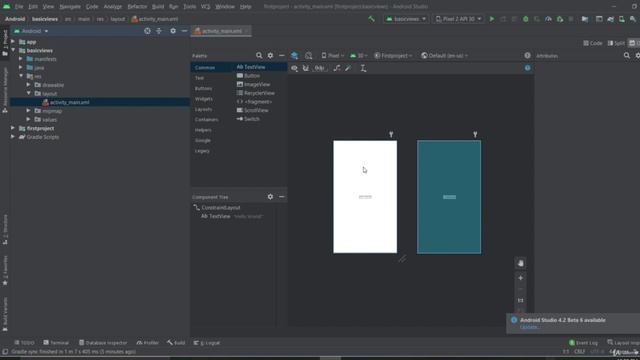Screen dimensions: 640x360
Task: Open Firstproject theme dropdown
Action: pos(393,56)
